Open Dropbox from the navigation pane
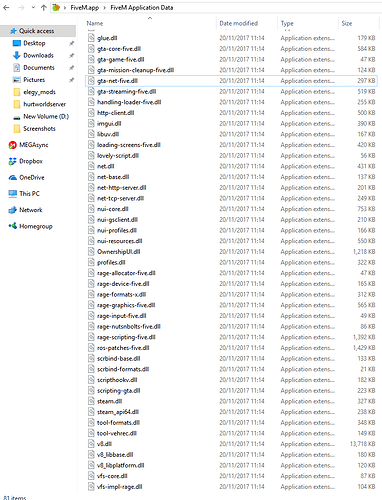The image size is (382, 500). [x=31, y=161]
